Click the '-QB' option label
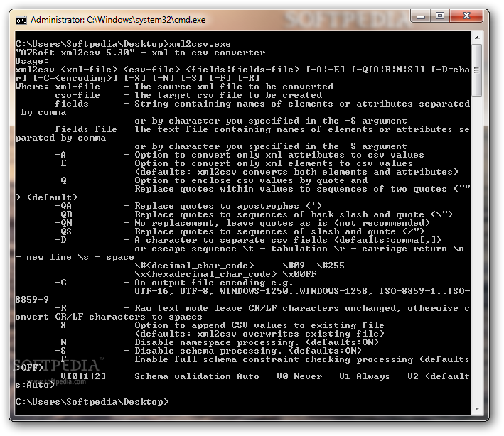504x436 pixels. point(63,214)
